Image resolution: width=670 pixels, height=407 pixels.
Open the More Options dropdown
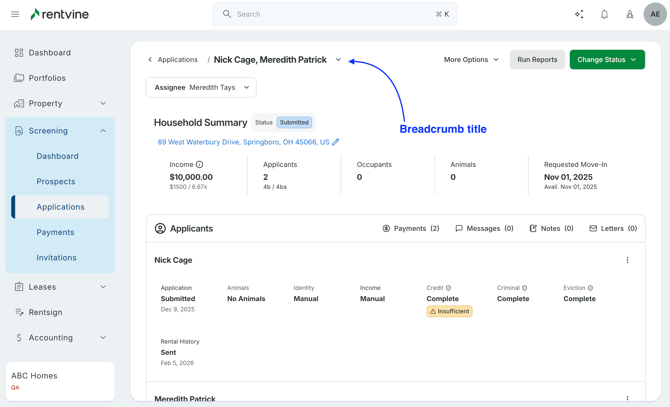pyautogui.click(x=471, y=60)
